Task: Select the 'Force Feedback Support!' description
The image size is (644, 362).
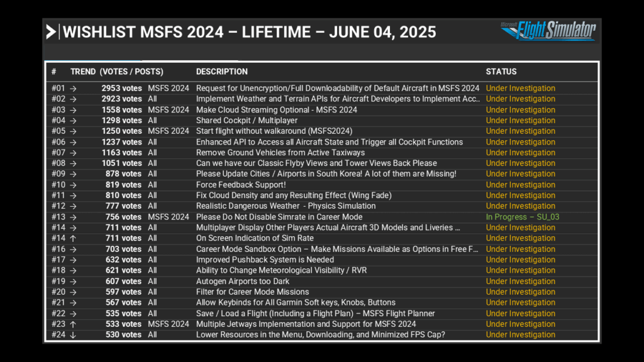Action: coord(240,185)
